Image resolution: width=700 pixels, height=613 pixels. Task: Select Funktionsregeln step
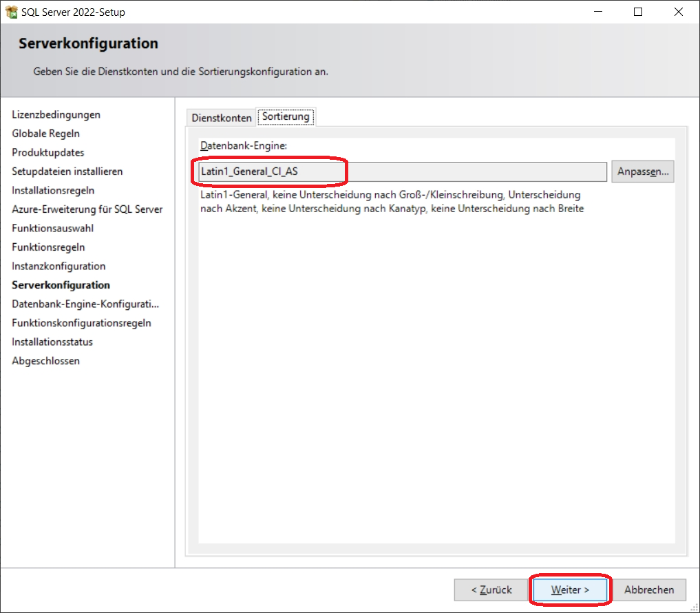pyautogui.click(x=48, y=247)
